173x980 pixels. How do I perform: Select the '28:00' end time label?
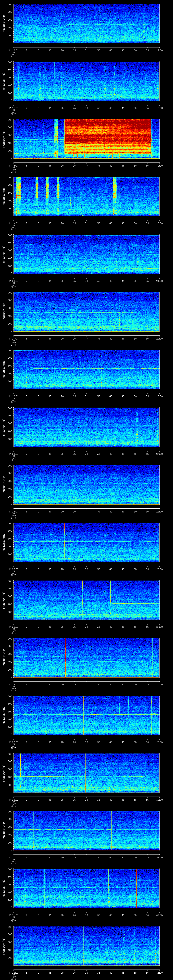(159, 684)
